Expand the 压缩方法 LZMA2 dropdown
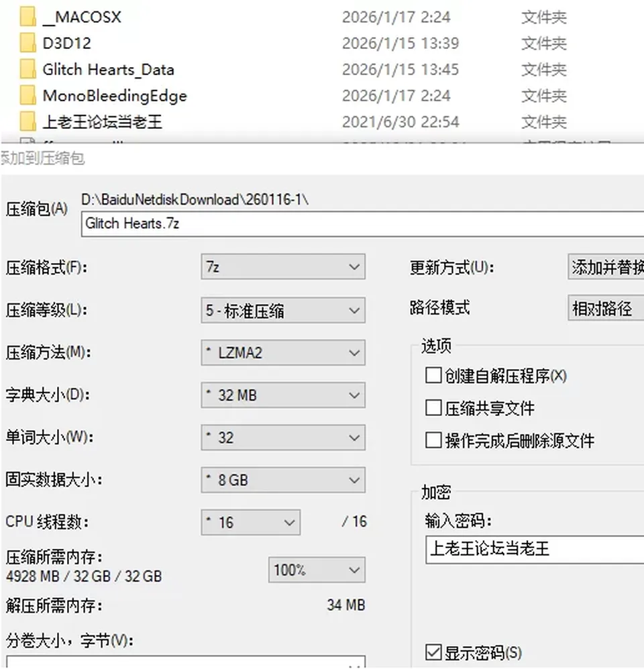Viewport: 644px width, 669px height. 283,352
